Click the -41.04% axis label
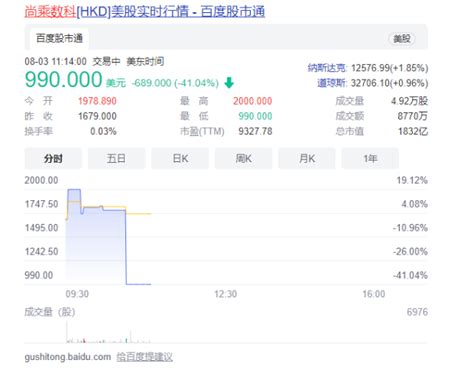Screen dimensions: 474x373 (x=410, y=275)
